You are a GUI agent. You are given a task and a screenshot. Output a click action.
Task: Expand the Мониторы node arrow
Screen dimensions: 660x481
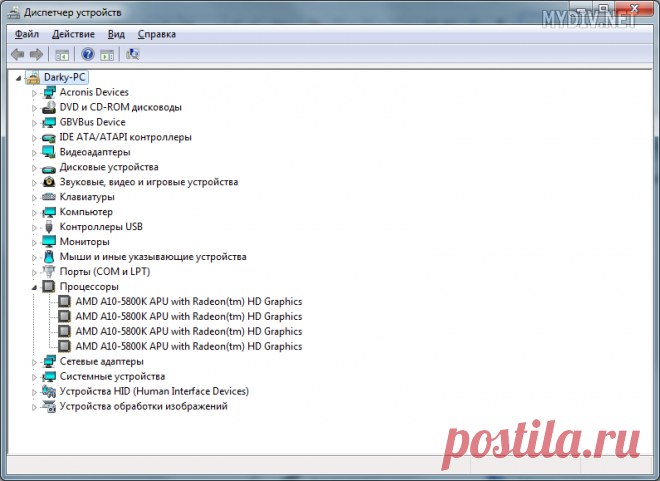click(x=34, y=243)
